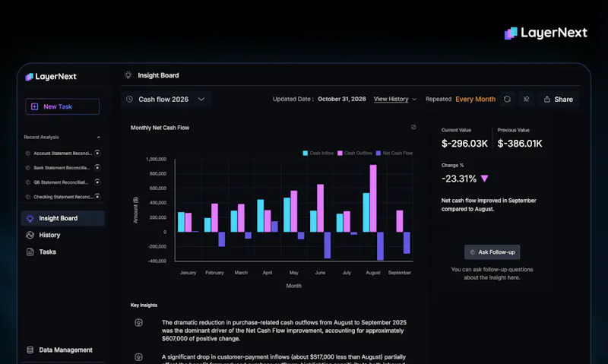
Task: Click the clock icon beside Cash flow 2026
Action: coord(129,100)
